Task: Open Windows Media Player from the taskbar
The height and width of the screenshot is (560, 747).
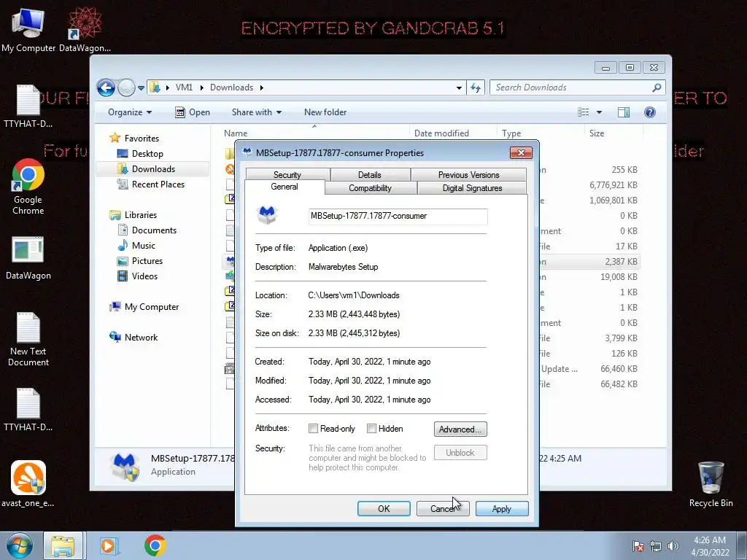Action: click(x=109, y=545)
